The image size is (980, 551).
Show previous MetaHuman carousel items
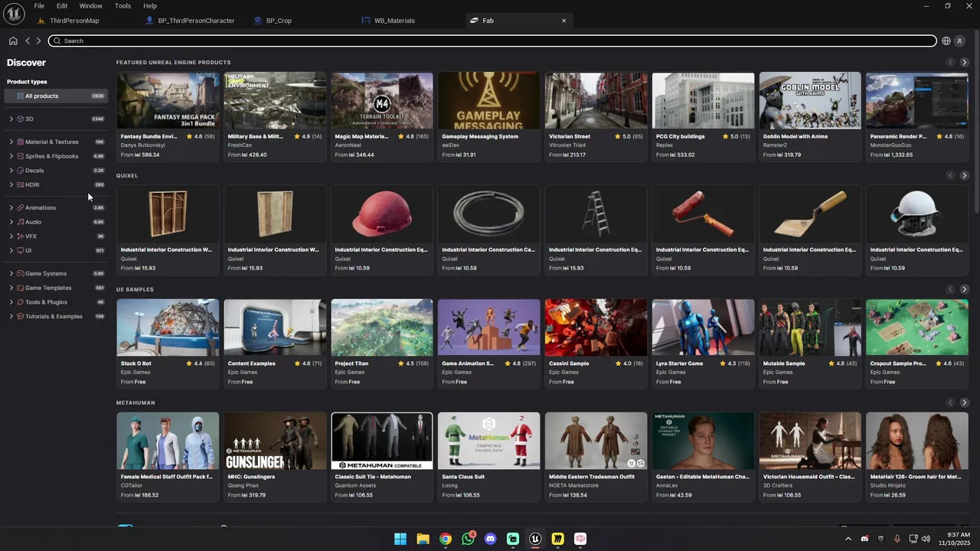point(950,403)
